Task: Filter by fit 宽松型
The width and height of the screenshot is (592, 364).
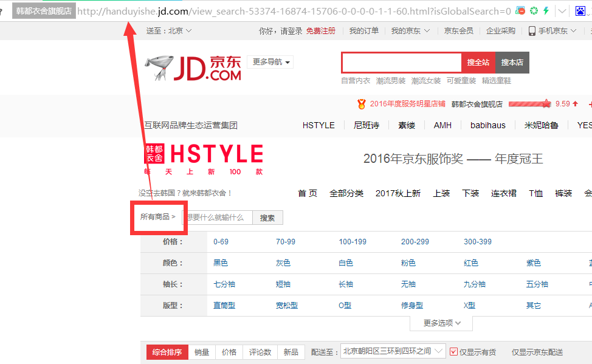Action: coord(287,305)
